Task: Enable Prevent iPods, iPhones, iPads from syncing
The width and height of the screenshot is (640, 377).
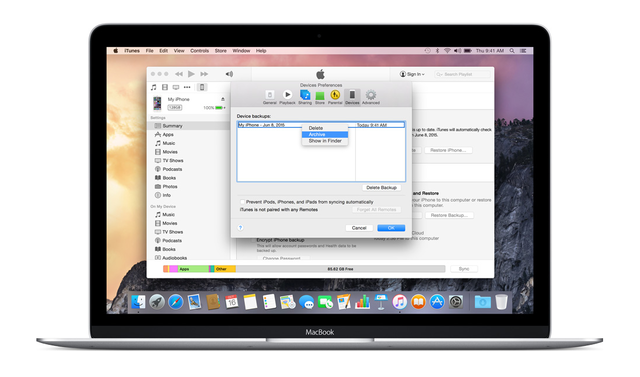Action: pyautogui.click(x=242, y=202)
